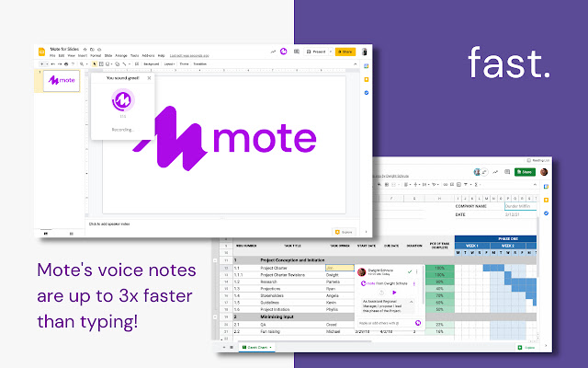Click the Mote icon in Slides header
The image size is (588, 368).
284,52
